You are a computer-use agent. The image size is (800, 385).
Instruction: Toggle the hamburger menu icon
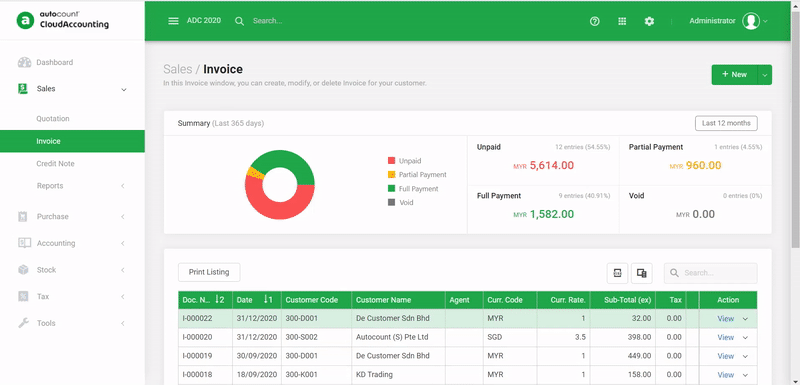click(x=173, y=21)
